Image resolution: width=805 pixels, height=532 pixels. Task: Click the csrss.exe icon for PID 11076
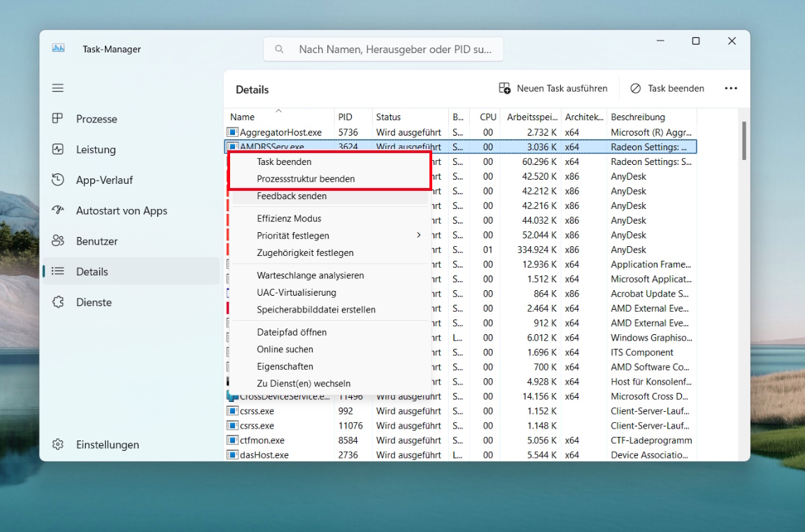point(233,425)
